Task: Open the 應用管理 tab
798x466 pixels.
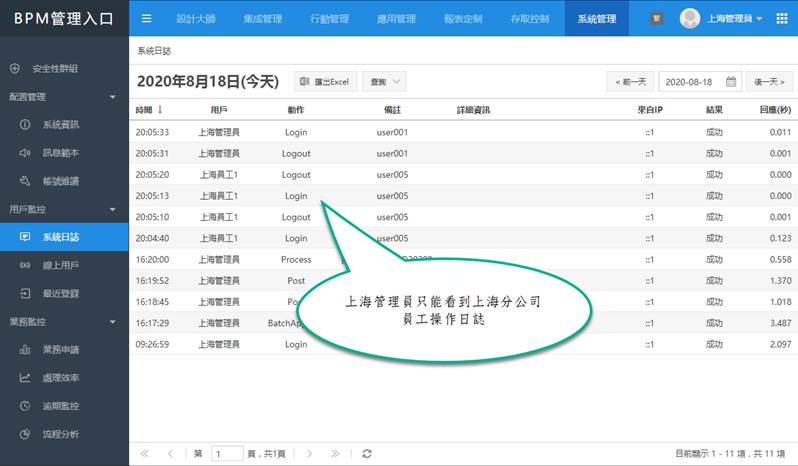Action: [396, 19]
